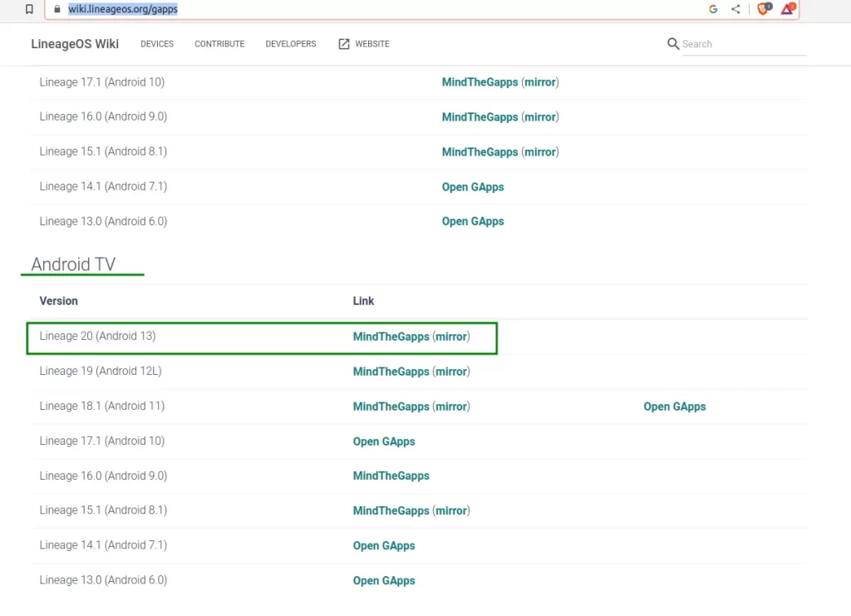
Task: Open Open GApps link for TV Lineage 13.0
Action: pyautogui.click(x=384, y=580)
